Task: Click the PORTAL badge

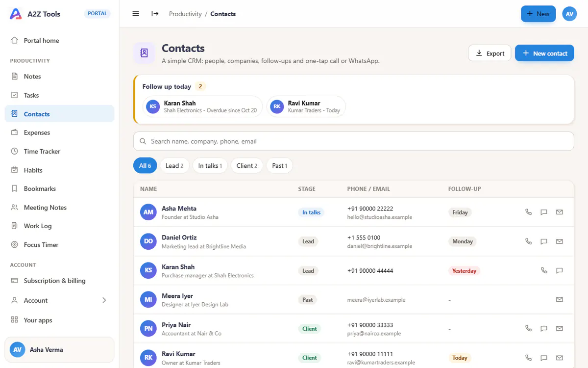Action: pos(98,14)
